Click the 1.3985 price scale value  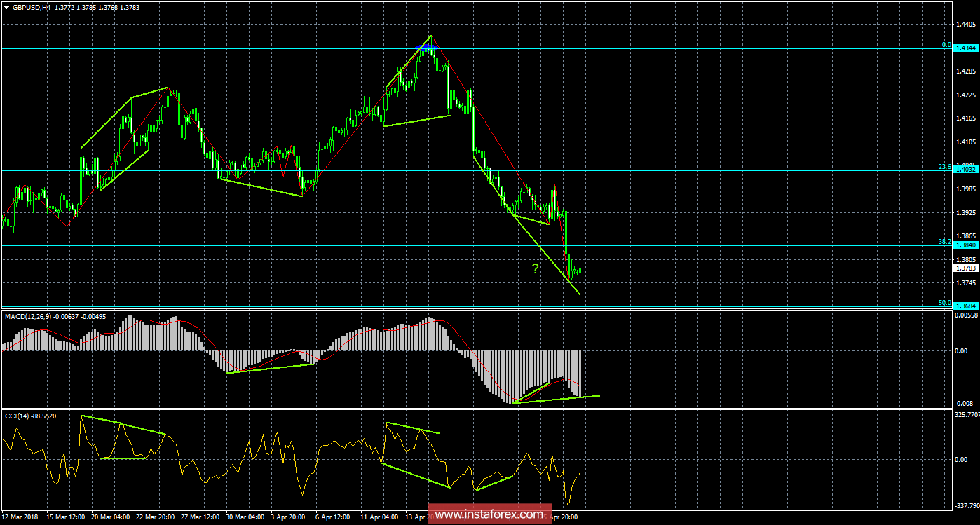point(965,189)
